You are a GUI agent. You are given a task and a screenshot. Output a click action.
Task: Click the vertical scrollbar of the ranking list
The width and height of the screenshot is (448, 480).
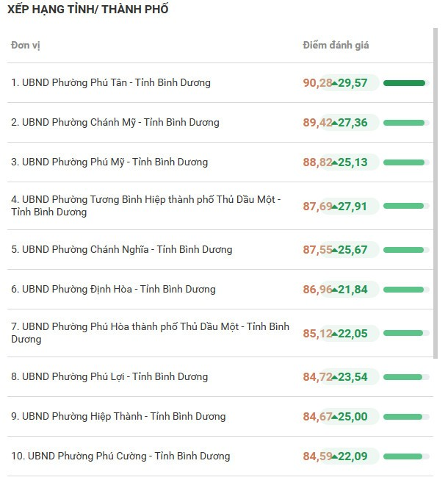pyautogui.click(x=436, y=193)
